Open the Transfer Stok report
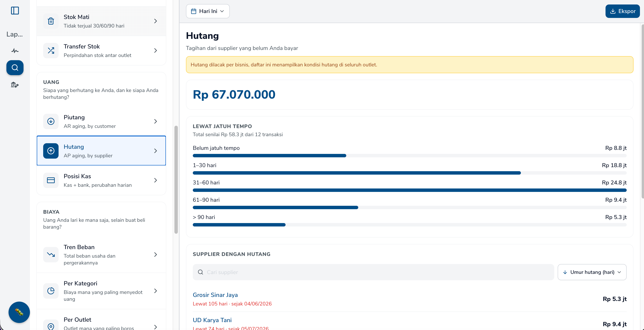 [x=101, y=51]
